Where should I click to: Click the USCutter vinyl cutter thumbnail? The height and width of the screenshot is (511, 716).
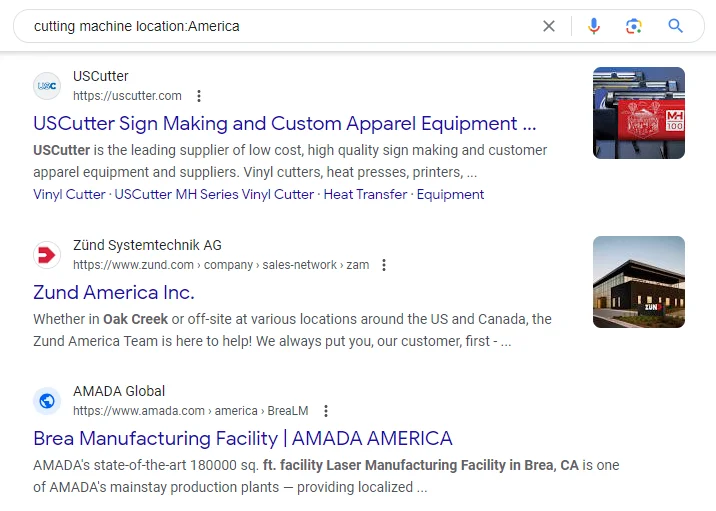pos(638,113)
